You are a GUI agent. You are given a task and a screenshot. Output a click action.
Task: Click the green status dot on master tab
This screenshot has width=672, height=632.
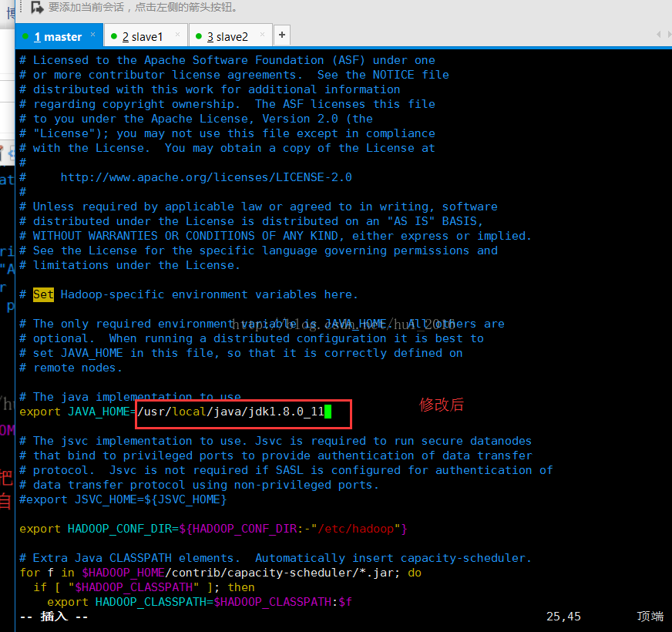pyautogui.click(x=25, y=36)
